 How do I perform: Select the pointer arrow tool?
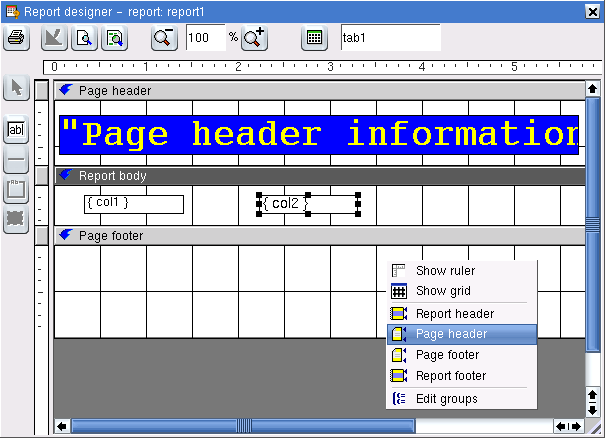pyautogui.click(x=16, y=88)
